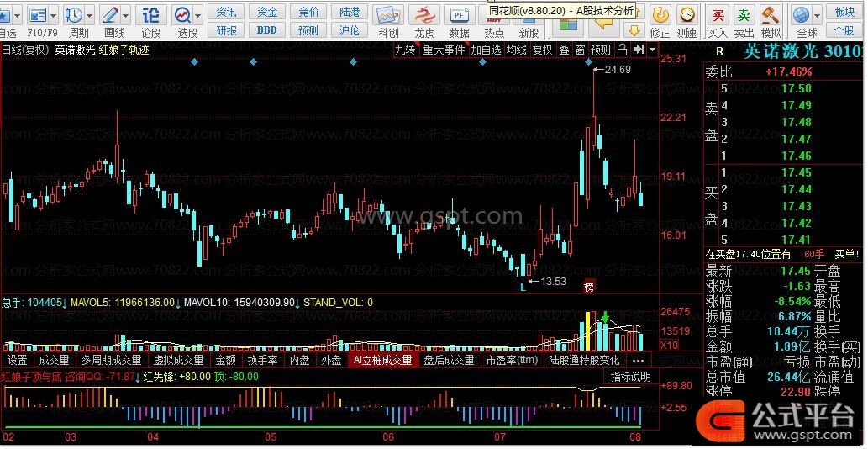Toggle the 均线 moving average display

pyautogui.click(x=517, y=50)
